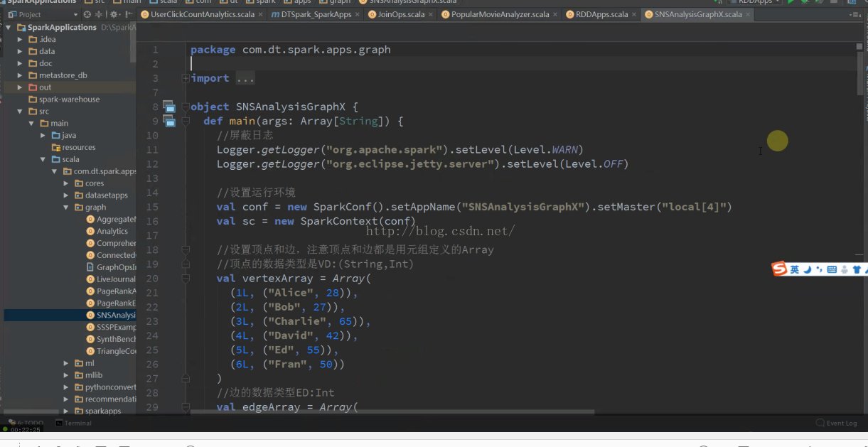Toggle Sogou moon half/full-width mode
Screen dimensions: 868x447
[807, 269]
